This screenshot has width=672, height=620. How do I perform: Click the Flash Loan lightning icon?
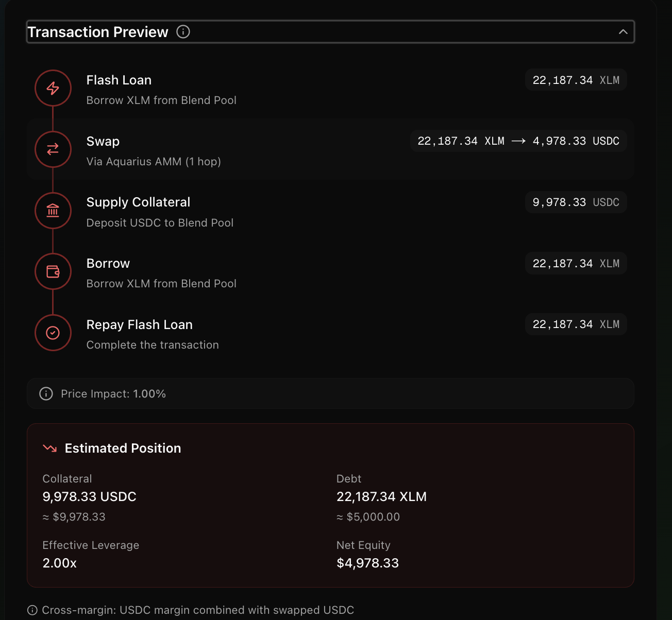click(53, 88)
